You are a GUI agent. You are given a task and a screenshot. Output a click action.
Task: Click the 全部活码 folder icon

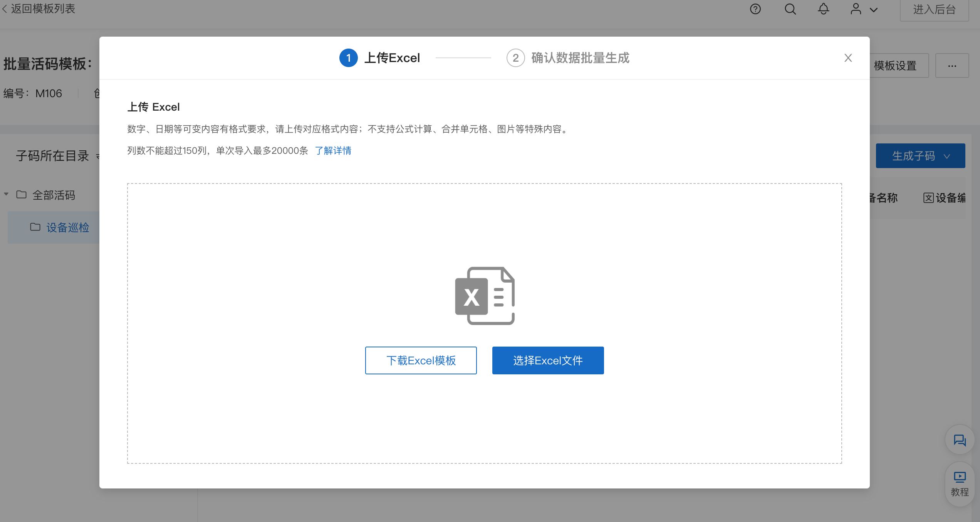click(x=22, y=195)
